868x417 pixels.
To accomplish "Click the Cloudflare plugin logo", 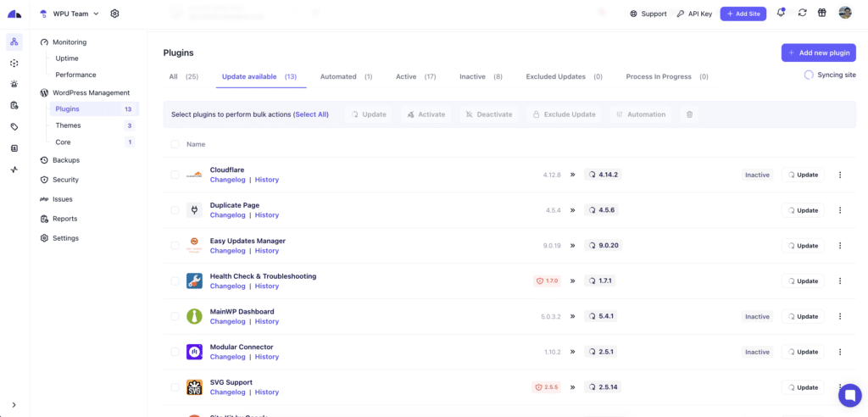I will [x=194, y=175].
